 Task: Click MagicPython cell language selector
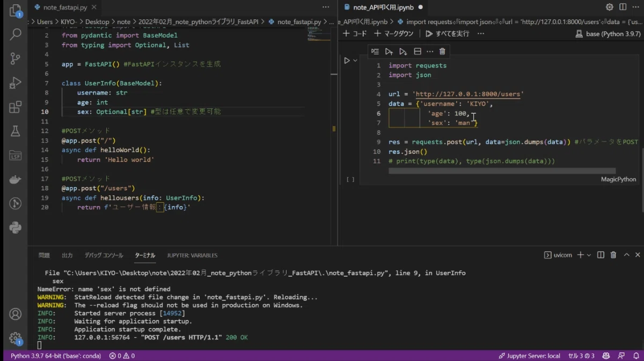tap(618, 180)
